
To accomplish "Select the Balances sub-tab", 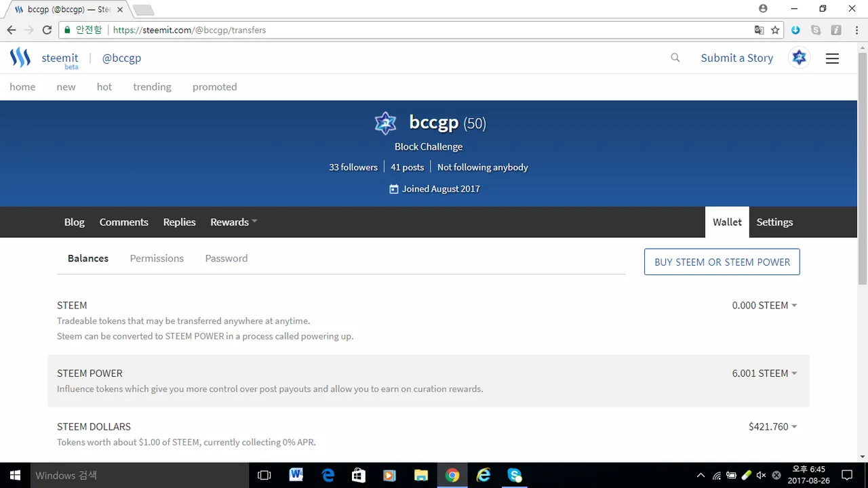I will coord(88,258).
